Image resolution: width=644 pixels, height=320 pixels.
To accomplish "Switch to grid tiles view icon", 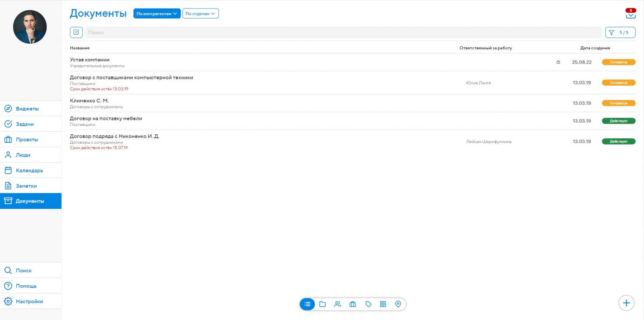I will point(383,304).
